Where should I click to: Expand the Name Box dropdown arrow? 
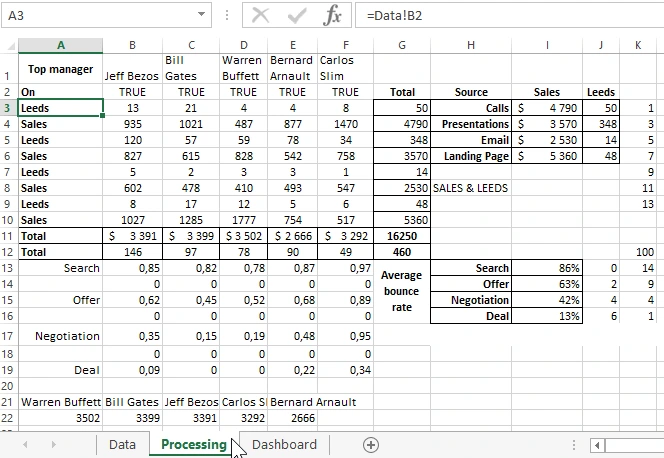(203, 16)
